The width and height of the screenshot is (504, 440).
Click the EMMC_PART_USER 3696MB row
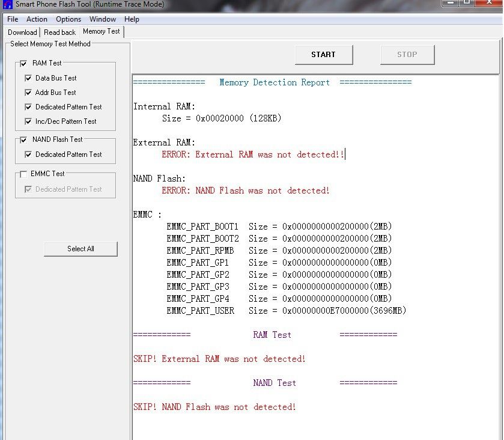click(x=287, y=311)
